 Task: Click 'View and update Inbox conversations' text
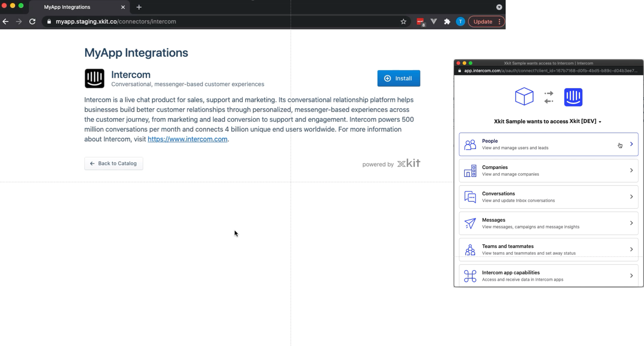coord(518,201)
